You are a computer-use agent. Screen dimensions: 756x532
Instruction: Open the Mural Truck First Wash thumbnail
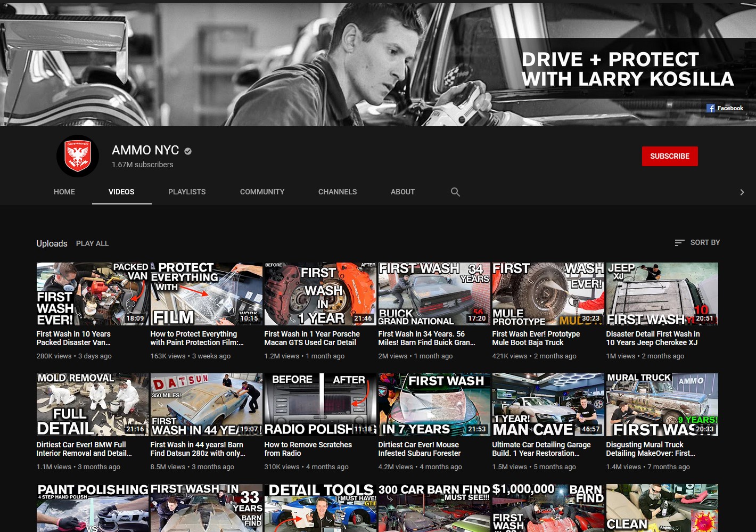pyautogui.click(x=662, y=404)
